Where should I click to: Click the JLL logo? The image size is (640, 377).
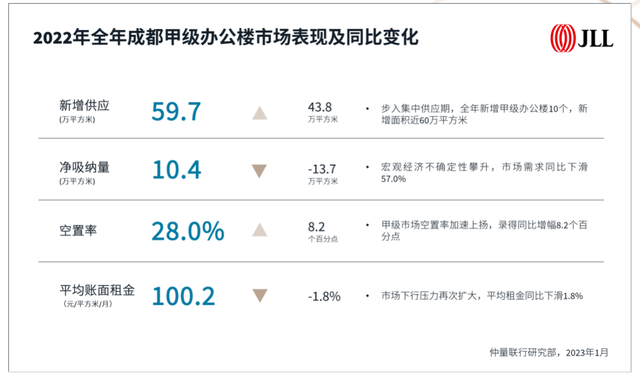[582, 38]
